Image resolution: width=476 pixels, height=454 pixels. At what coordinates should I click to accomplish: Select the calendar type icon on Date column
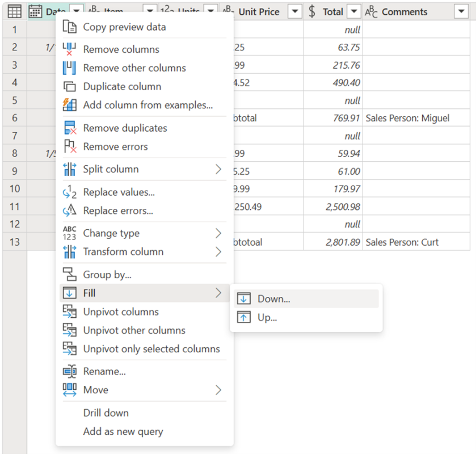pyautogui.click(x=35, y=11)
